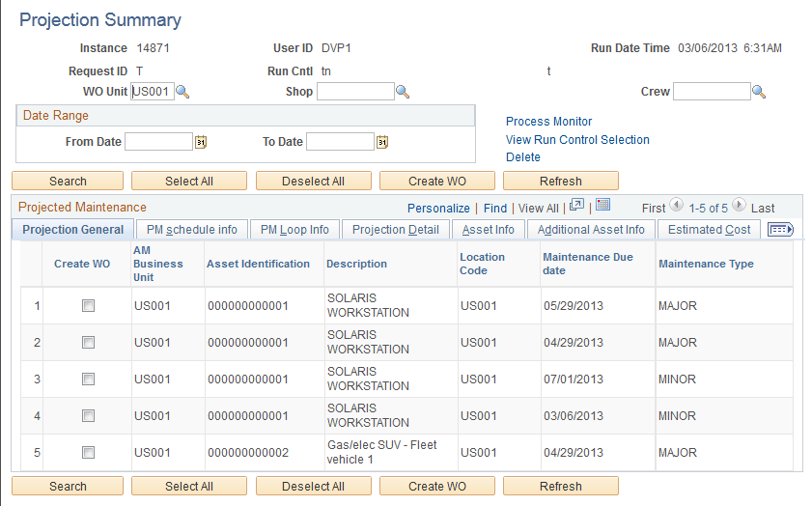Click the top Select All button
This screenshot has height=506, width=812.
(189, 182)
